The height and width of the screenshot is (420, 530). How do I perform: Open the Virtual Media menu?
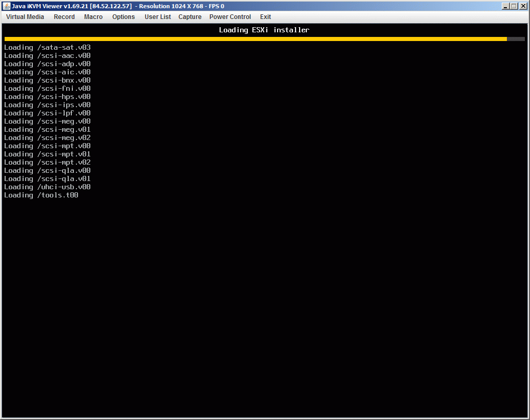point(25,17)
